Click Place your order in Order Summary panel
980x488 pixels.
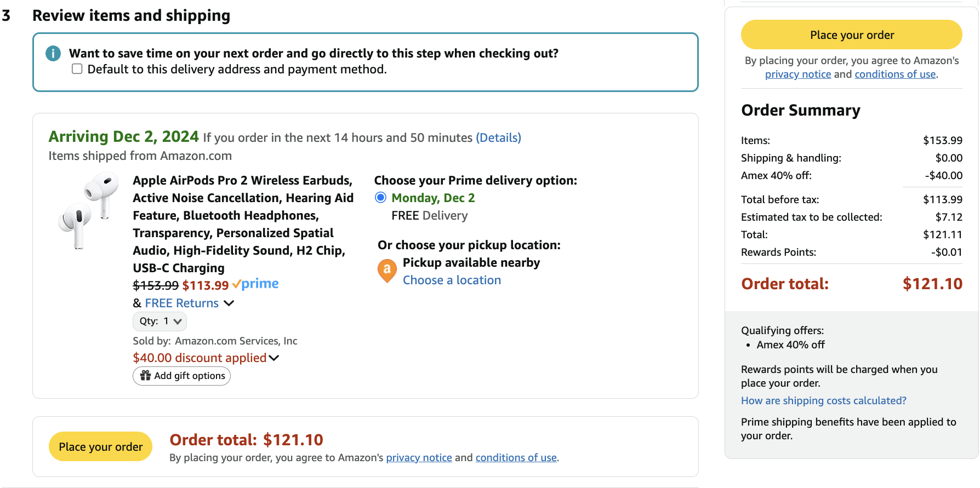(x=851, y=35)
